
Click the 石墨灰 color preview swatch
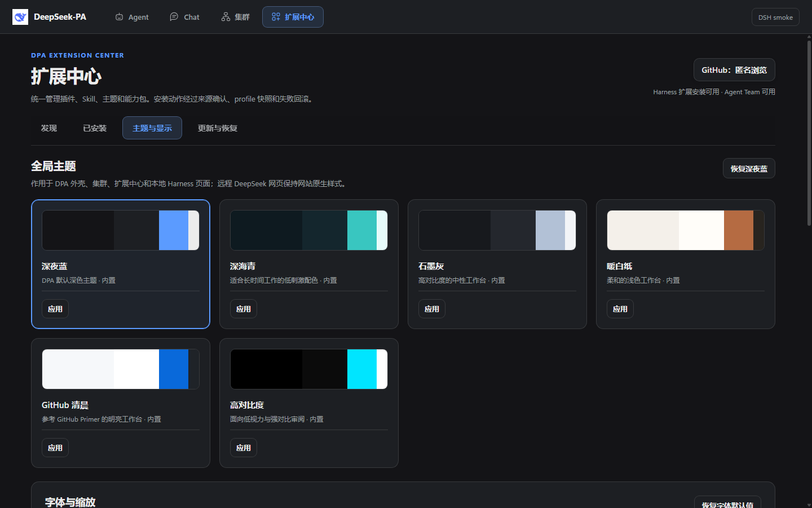click(x=497, y=230)
